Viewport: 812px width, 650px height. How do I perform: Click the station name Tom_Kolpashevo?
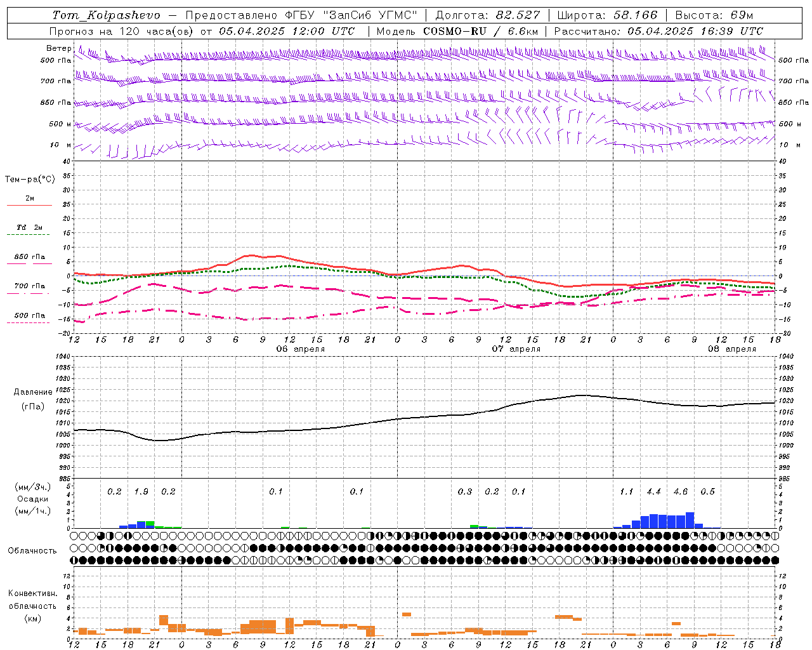coord(106,15)
